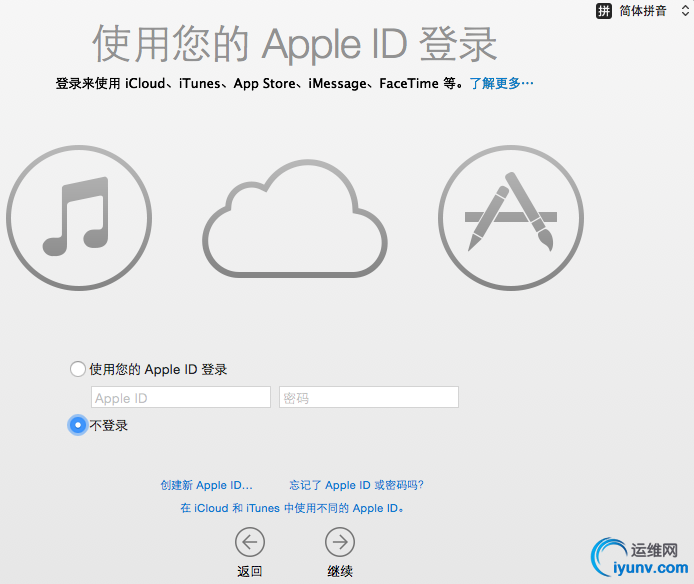Focus the Apple ID text field
This screenshot has width=694, height=584.
181,397
